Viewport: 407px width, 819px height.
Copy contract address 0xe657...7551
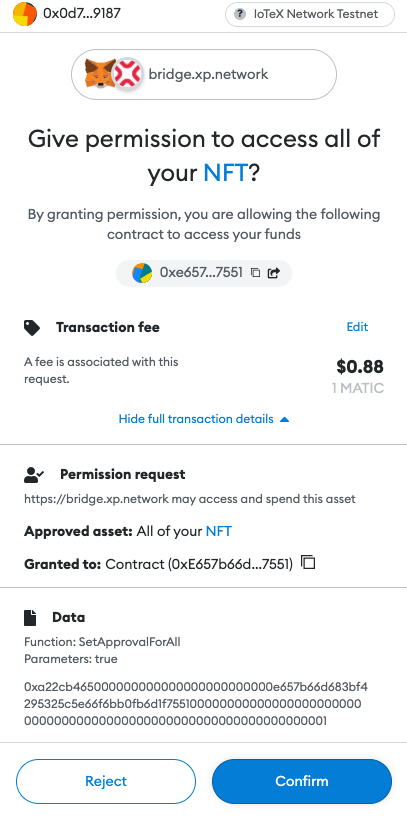[255, 273]
